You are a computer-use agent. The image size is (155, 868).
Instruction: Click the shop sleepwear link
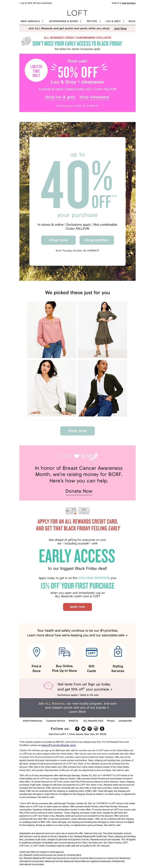pos(95,97)
